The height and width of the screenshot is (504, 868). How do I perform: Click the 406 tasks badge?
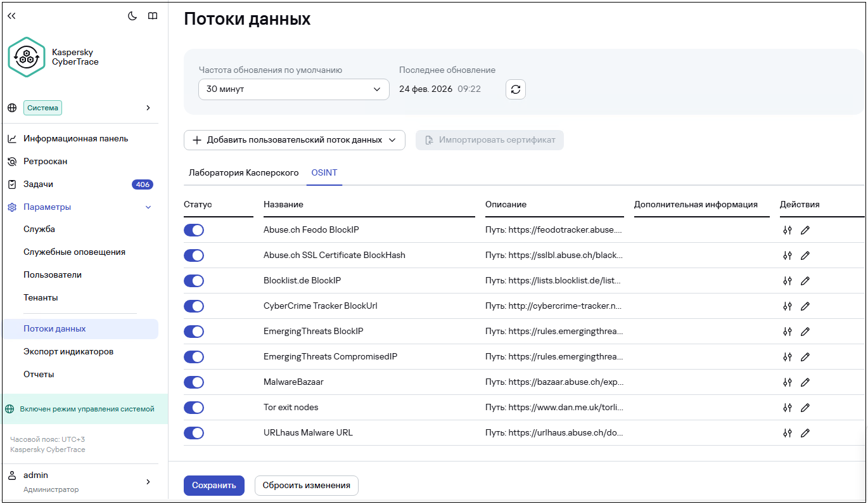click(x=143, y=184)
